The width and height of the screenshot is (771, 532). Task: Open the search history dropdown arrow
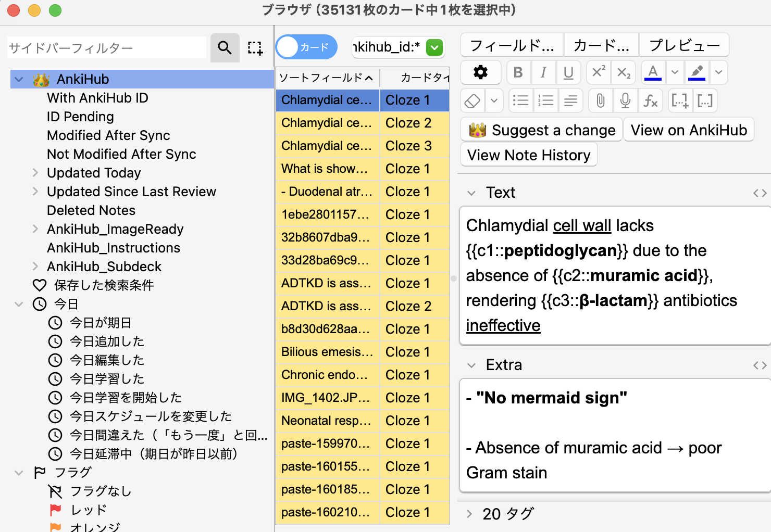434,47
